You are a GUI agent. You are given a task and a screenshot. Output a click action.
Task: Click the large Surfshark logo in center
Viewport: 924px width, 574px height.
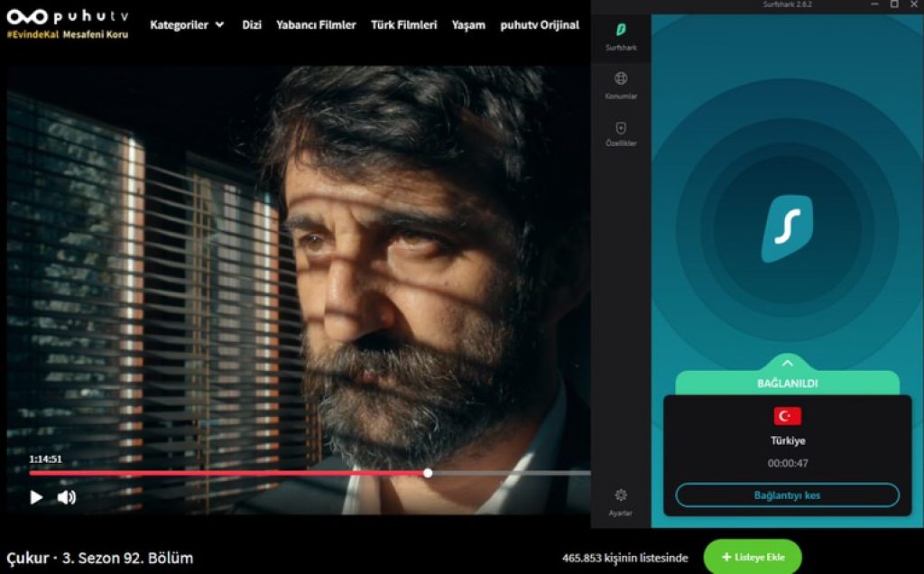[x=787, y=228]
